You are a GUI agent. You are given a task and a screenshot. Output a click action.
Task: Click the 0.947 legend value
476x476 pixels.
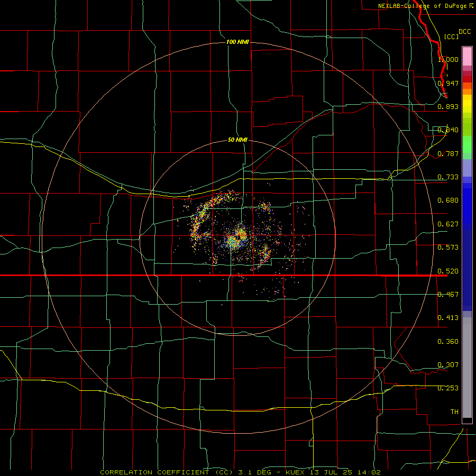[x=448, y=83]
